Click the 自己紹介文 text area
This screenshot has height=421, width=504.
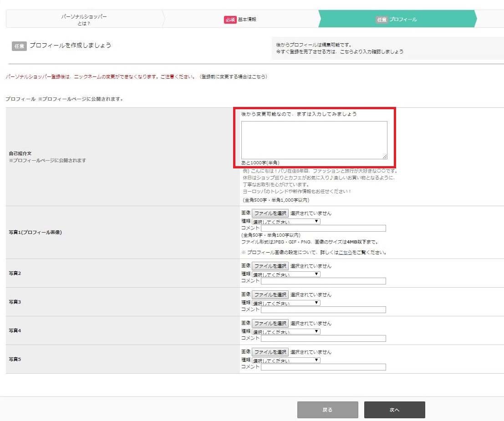click(x=314, y=140)
